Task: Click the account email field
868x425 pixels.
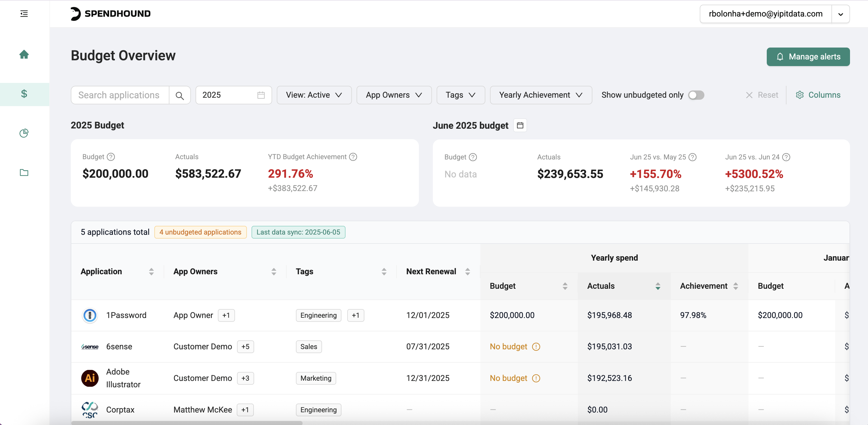Action: tap(766, 14)
